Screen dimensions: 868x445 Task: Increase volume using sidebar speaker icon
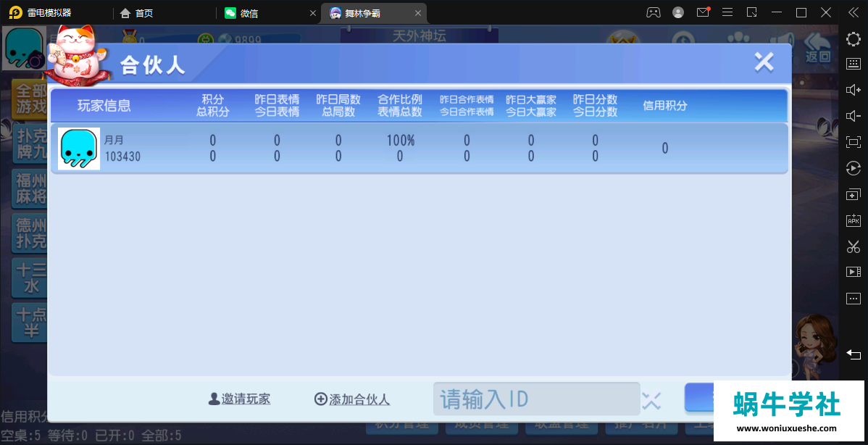click(854, 90)
